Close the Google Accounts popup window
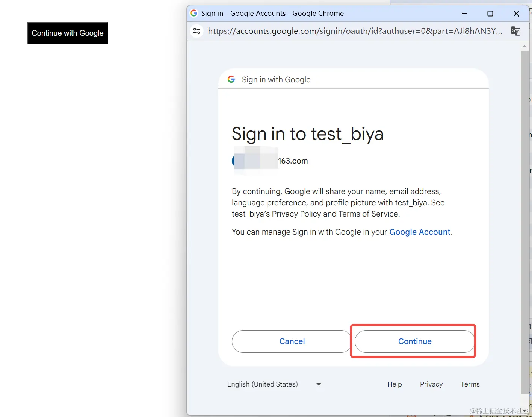The height and width of the screenshot is (417, 532). pos(516,14)
